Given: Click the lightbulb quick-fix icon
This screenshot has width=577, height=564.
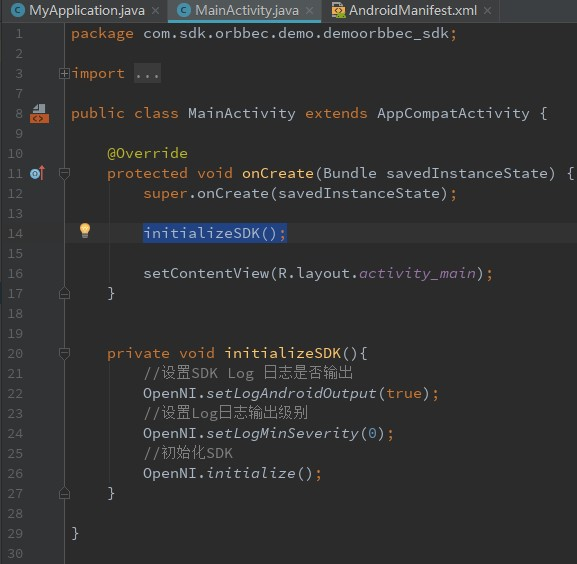Looking at the screenshot, I should pos(85,231).
